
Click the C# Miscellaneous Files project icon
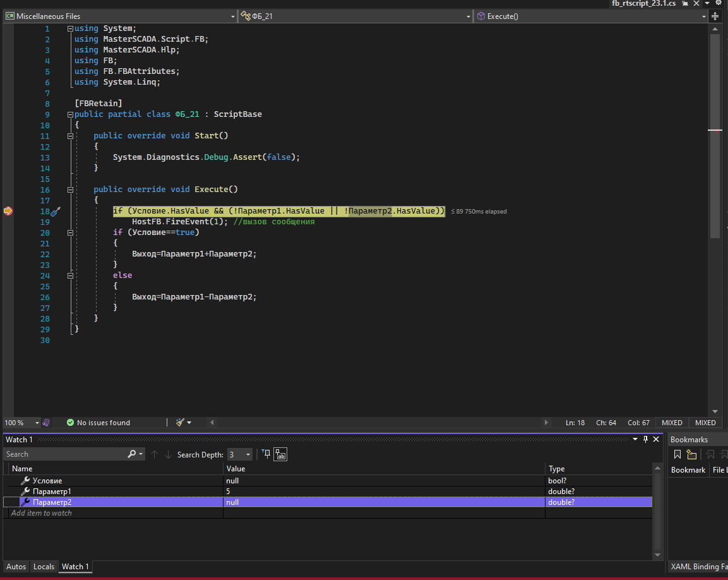pyautogui.click(x=9, y=16)
